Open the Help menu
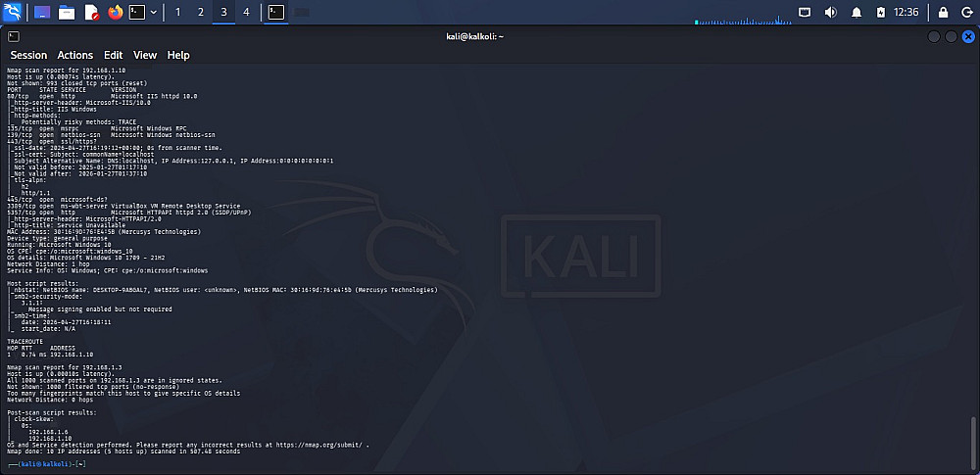Image resolution: width=980 pixels, height=475 pixels. pyautogui.click(x=178, y=55)
